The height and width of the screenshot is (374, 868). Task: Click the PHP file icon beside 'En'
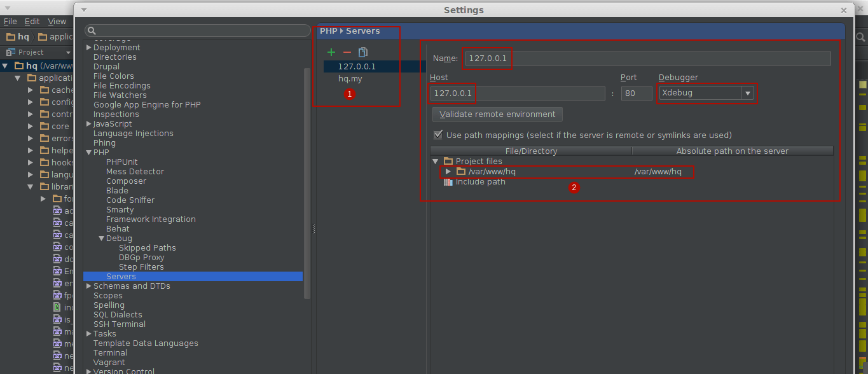pyautogui.click(x=57, y=271)
